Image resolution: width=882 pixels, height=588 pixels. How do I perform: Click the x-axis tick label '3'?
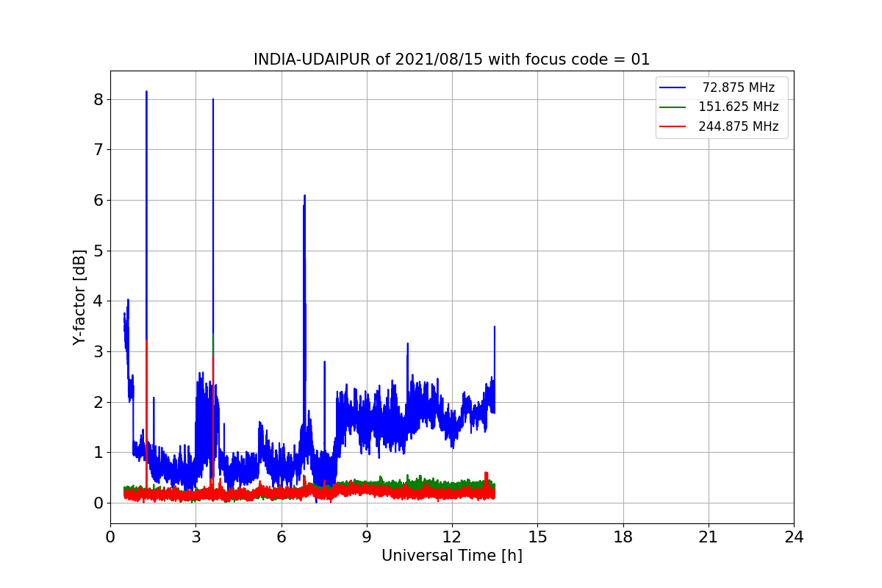pyautogui.click(x=196, y=537)
